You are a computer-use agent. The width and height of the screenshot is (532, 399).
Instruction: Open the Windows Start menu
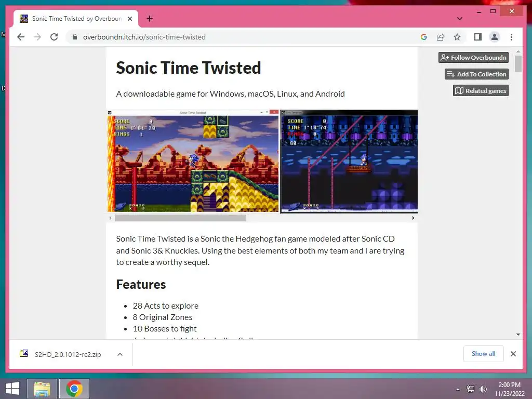(x=12, y=389)
